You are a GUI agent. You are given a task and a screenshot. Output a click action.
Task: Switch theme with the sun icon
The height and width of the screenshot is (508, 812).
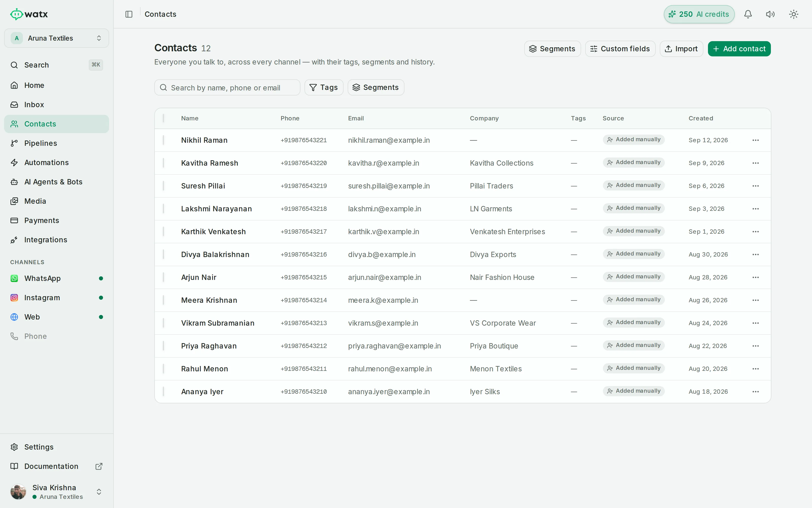tap(793, 14)
